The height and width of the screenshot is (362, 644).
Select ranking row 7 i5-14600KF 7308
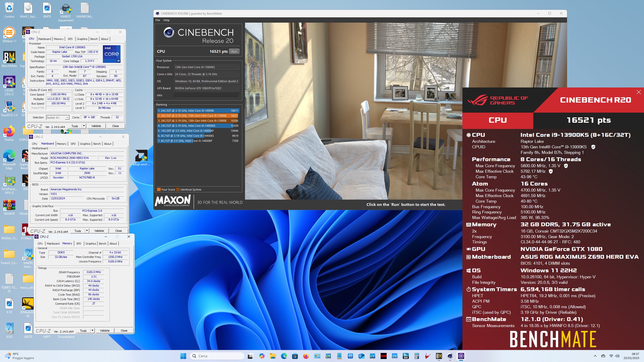point(198,141)
